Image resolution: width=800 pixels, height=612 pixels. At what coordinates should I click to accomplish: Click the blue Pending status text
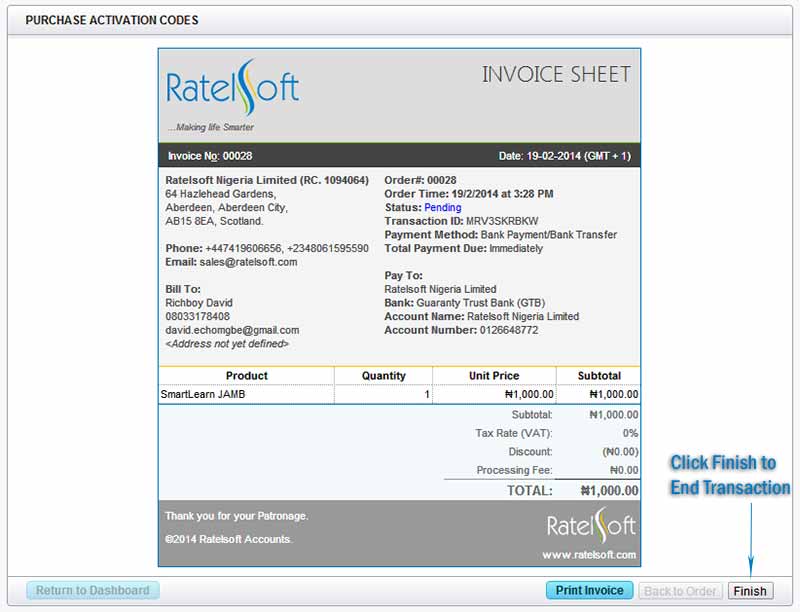[443, 208]
